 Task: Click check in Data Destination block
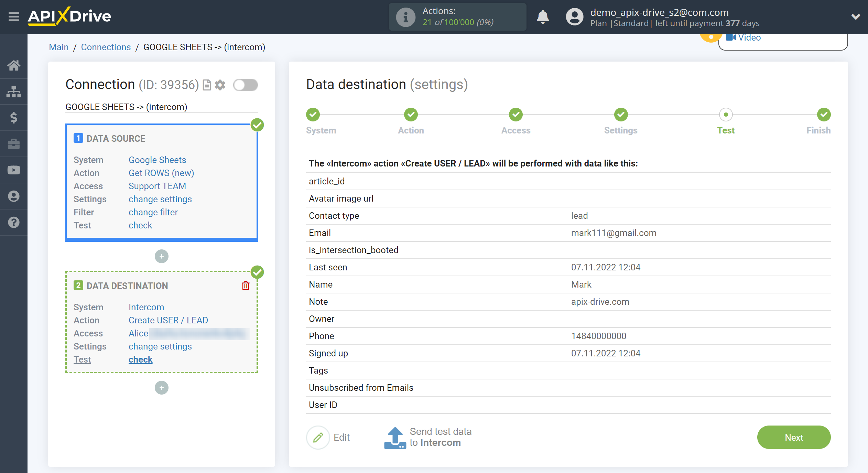point(140,359)
